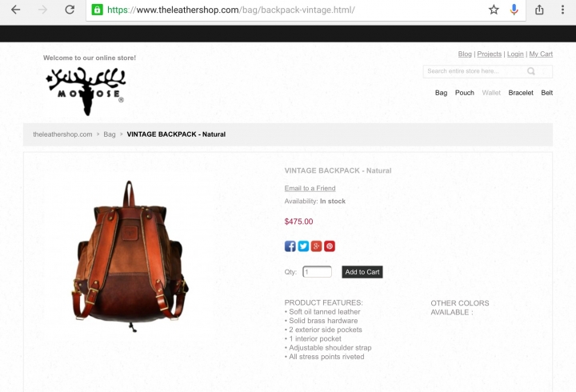Click the Qty quantity field

click(317, 272)
